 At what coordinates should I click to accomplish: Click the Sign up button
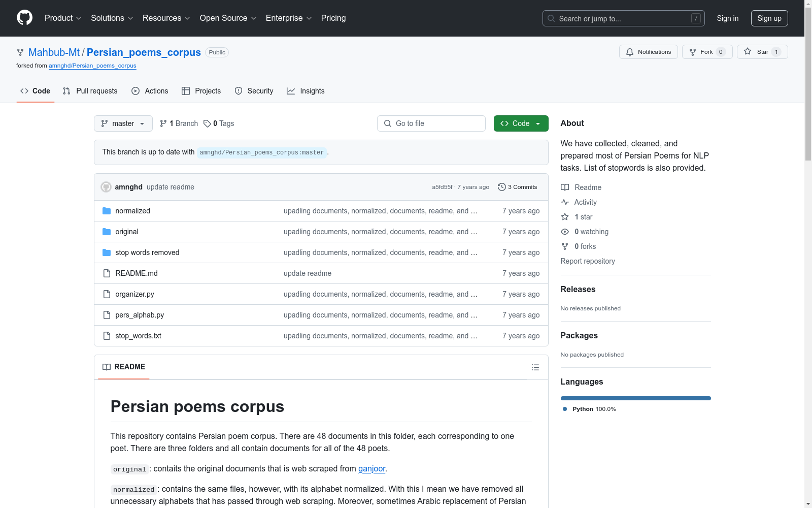769,18
